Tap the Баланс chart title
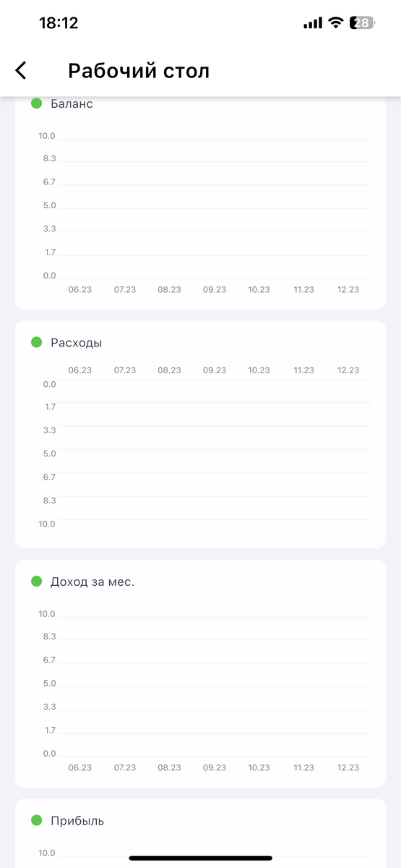The image size is (401, 868). (x=72, y=103)
